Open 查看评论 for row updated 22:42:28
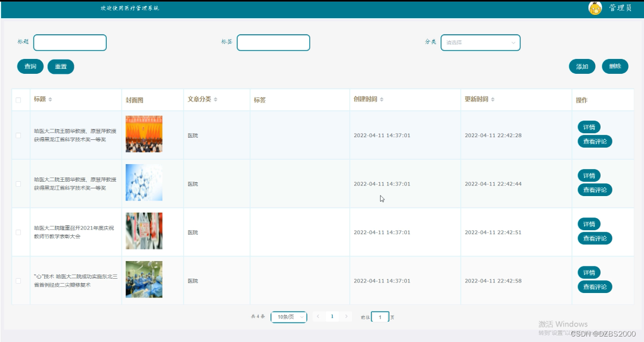644x342 pixels. point(595,142)
